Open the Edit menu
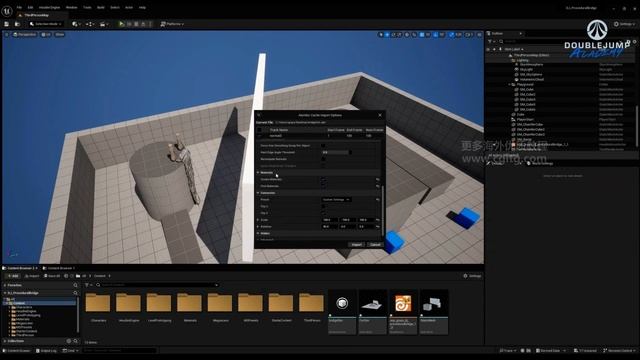This screenshot has height=360, width=640. 30,7
